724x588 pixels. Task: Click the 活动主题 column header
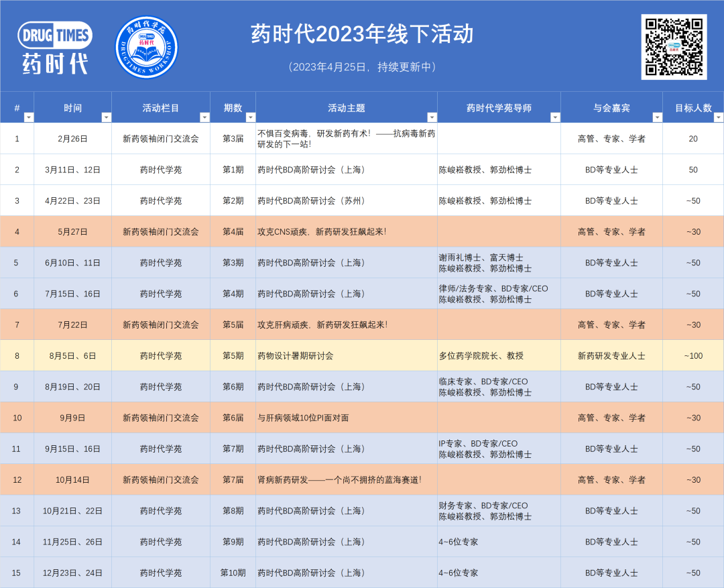coord(347,108)
